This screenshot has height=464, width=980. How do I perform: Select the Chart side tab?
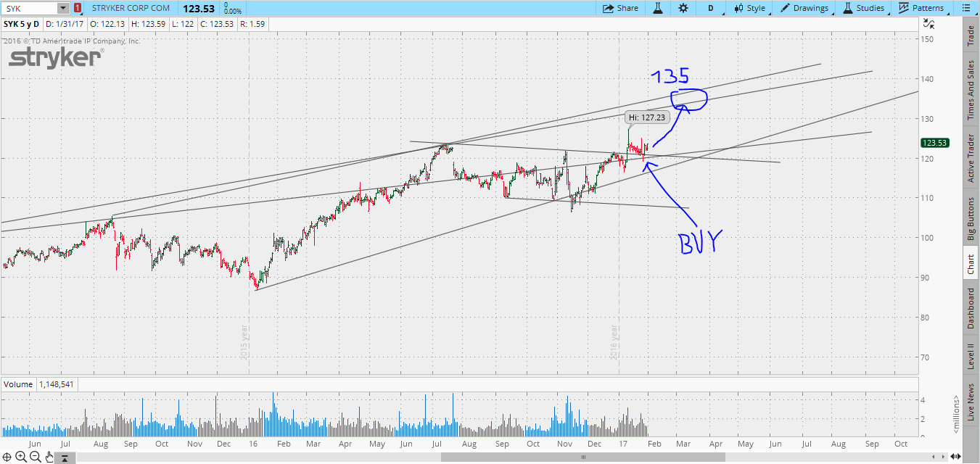[x=971, y=265]
